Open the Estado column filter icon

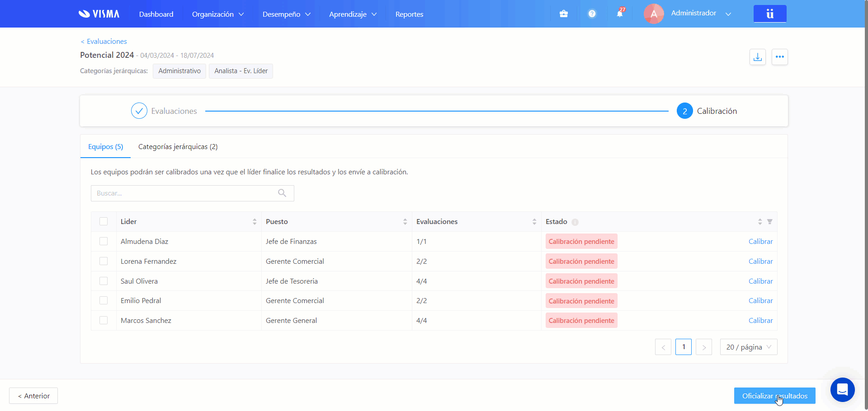(x=770, y=222)
